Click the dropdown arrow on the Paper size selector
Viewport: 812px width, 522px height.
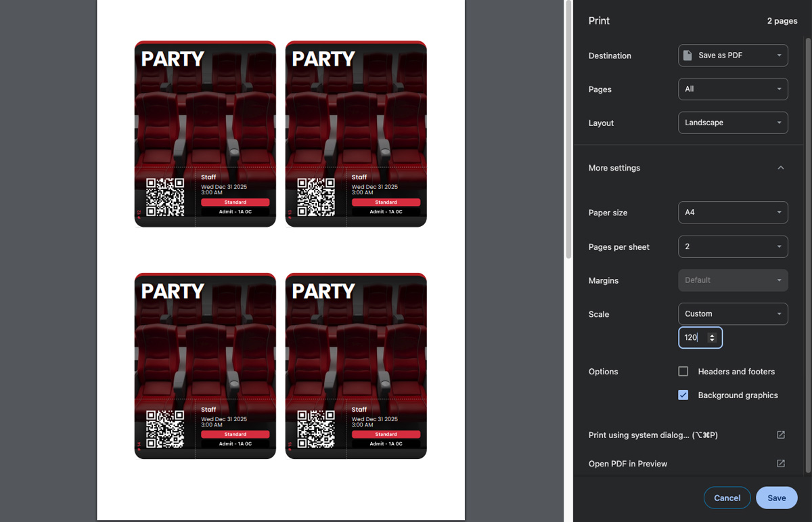pos(780,212)
